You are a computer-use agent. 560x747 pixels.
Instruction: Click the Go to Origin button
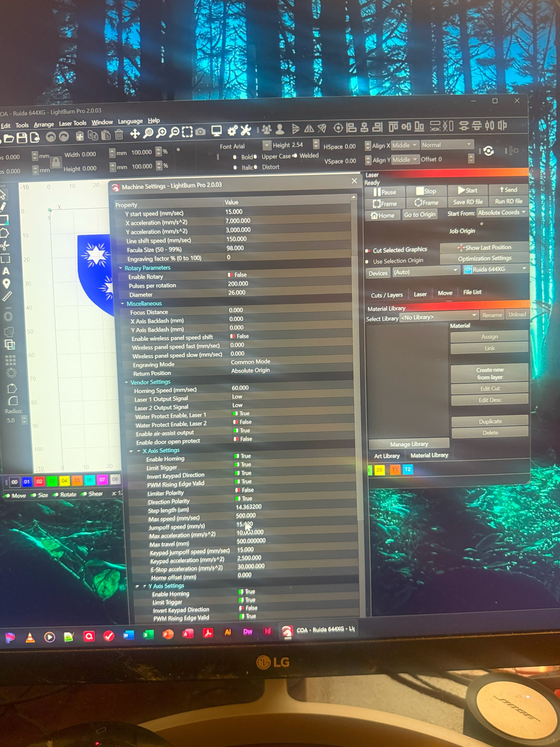point(420,214)
